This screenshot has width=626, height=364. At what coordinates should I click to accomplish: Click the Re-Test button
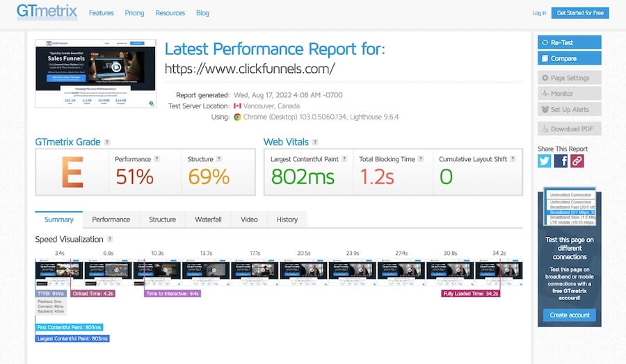(569, 42)
